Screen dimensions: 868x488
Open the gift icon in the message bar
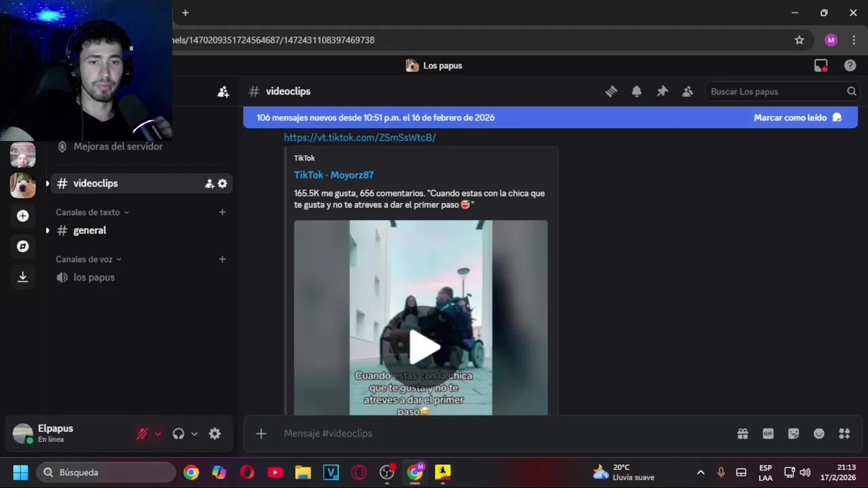tap(743, 434)
